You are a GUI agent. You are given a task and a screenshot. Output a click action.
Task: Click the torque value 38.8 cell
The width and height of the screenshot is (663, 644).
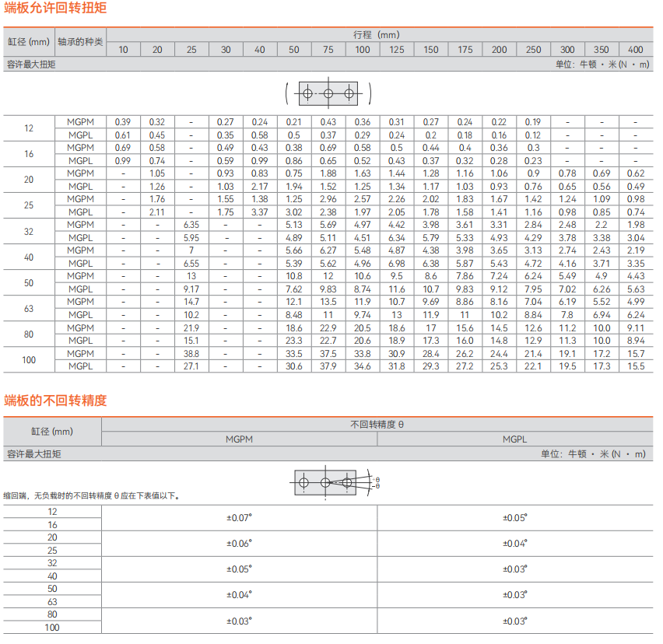tap(191, 353)
